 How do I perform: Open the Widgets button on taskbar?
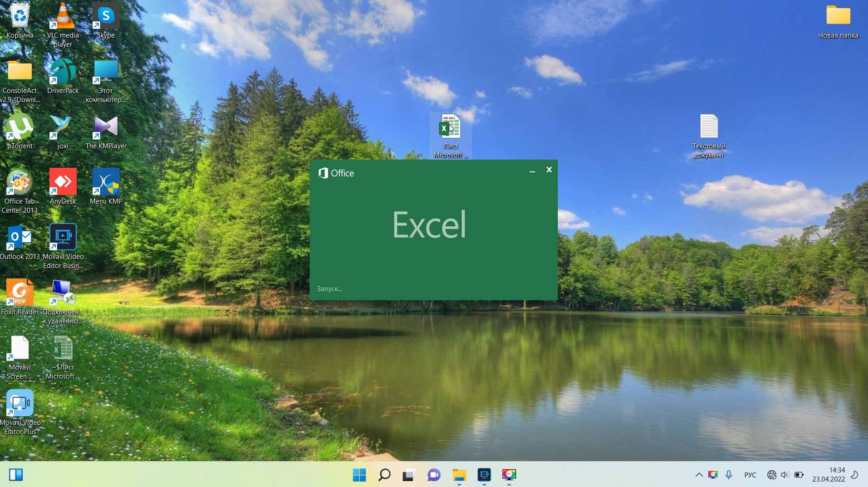click(16, 475)
